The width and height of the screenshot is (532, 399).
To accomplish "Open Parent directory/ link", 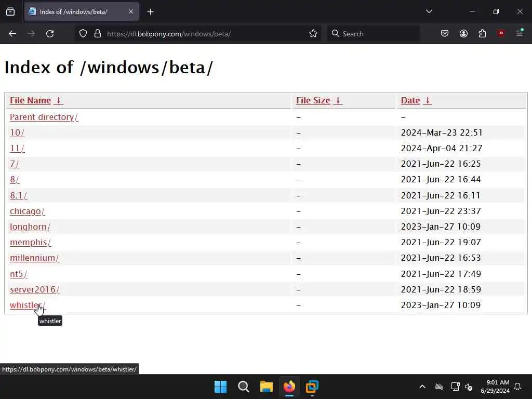I will pos(44,117).
